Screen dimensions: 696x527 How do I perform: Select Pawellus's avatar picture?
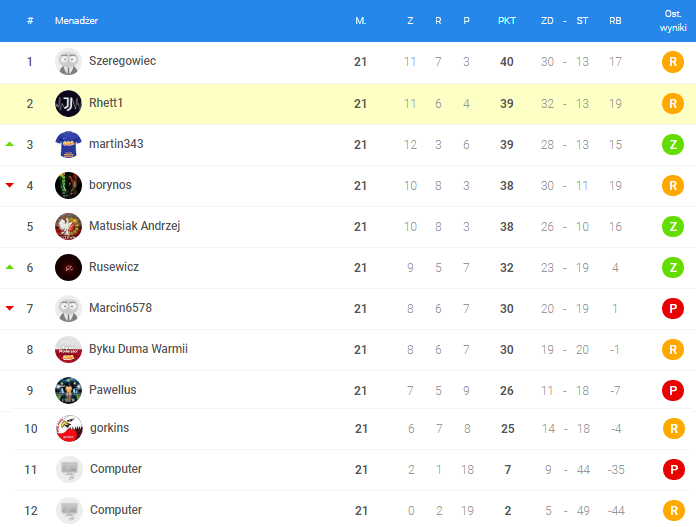click(x=68, y=390)
